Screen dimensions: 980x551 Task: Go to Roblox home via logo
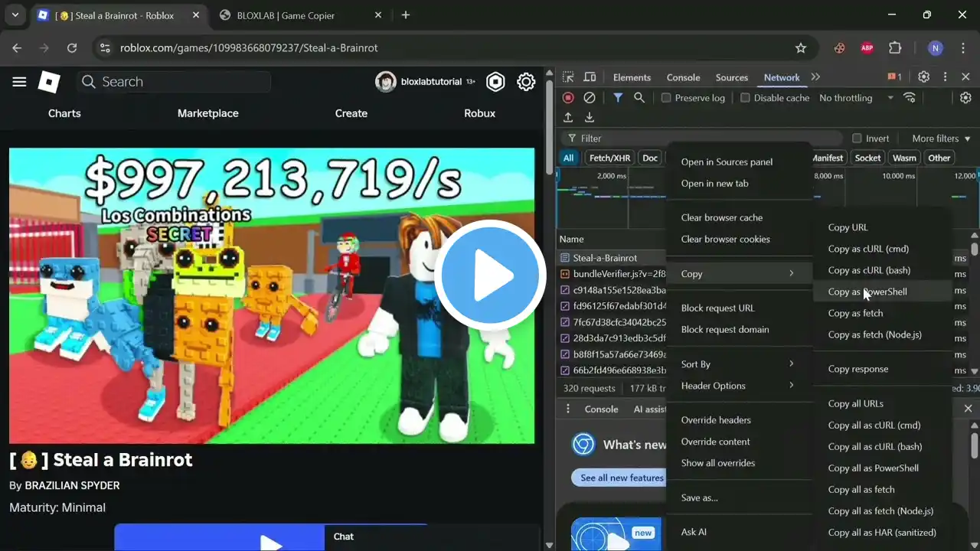pos(49,82)
